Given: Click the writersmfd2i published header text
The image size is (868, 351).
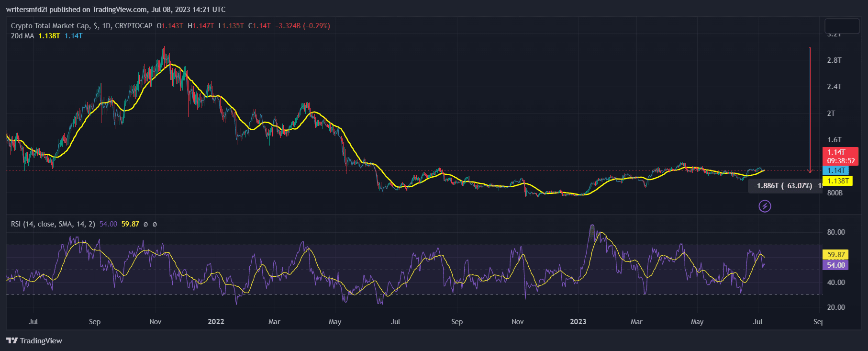Looking at the screenshot, I should tap(116, 9).
